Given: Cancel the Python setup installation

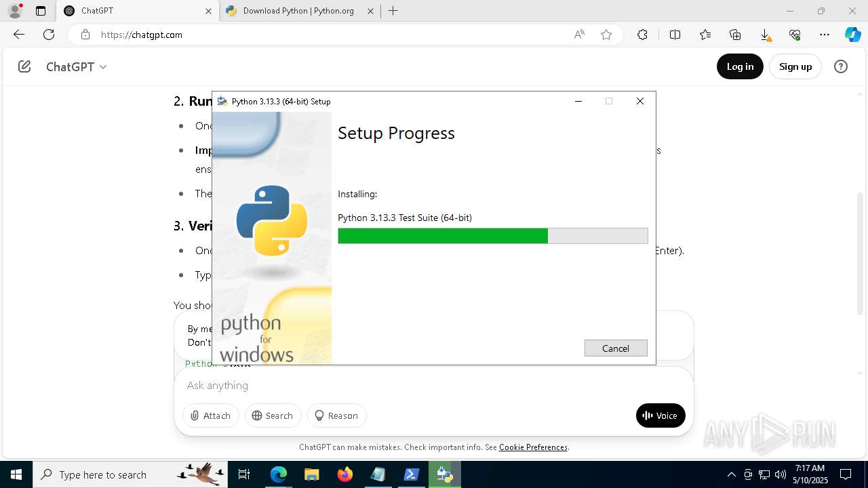Looking at the screenshot, I should click(616, 348).
